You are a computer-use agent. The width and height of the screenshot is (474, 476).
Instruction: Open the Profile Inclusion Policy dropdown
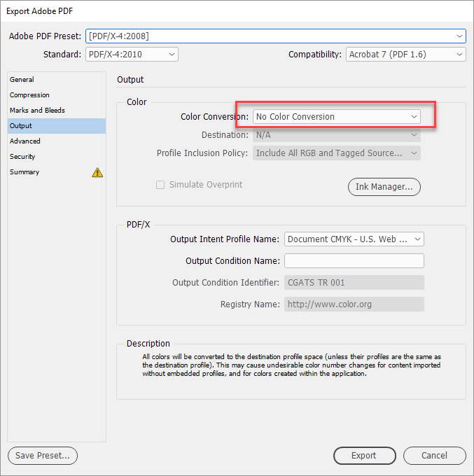pos(337,153)
